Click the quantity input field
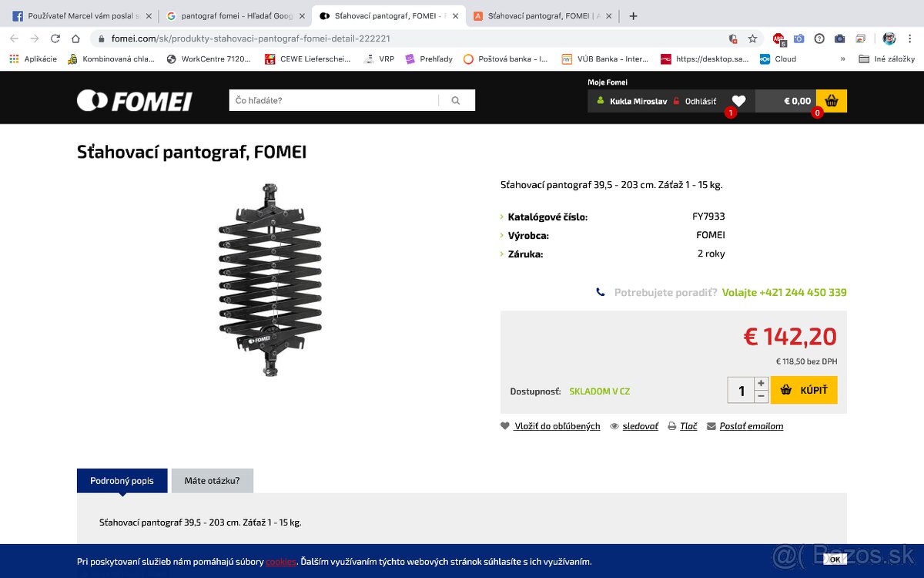924x578 pixels. 741,390
